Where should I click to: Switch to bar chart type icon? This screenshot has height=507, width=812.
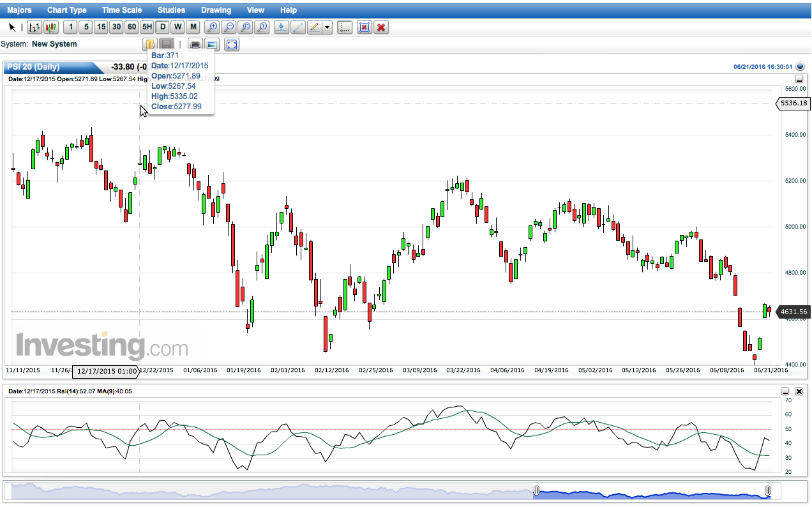[x=34, y=27]
